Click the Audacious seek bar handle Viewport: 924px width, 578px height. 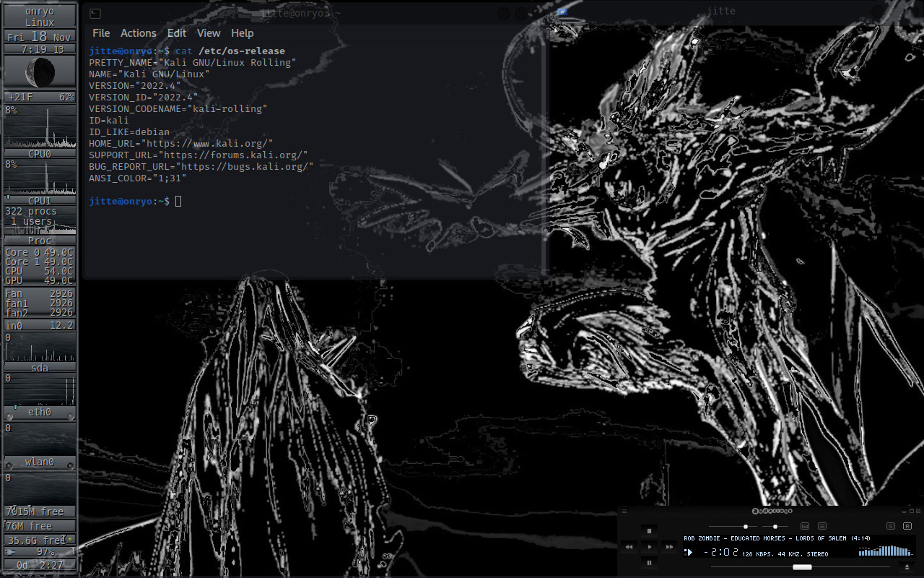pyautogui.click(x=802, y=567)
